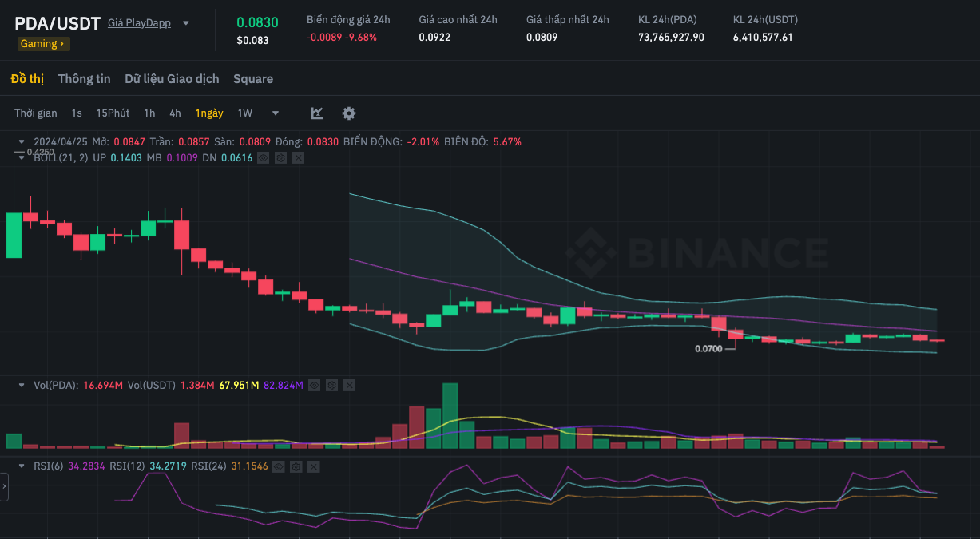The image size is (980, 539).
Task: Click the 24h low value 0.0809
Action: tap(542, 37)
